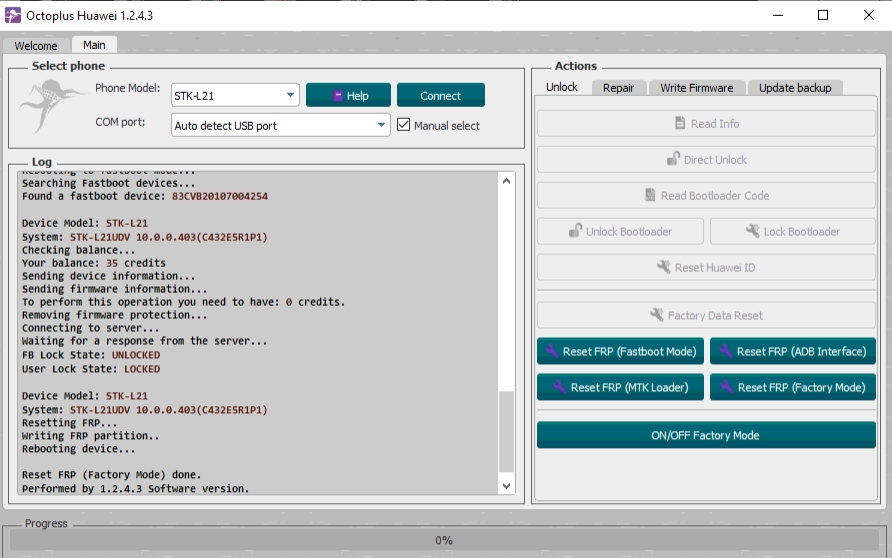Click log line 'Sending device information...'
892x558 pixels.
coord(109,276)
